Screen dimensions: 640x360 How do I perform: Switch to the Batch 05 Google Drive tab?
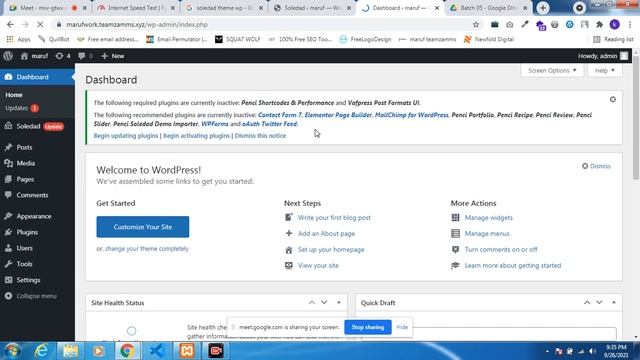pyautogui.click(x=488, y=8)
